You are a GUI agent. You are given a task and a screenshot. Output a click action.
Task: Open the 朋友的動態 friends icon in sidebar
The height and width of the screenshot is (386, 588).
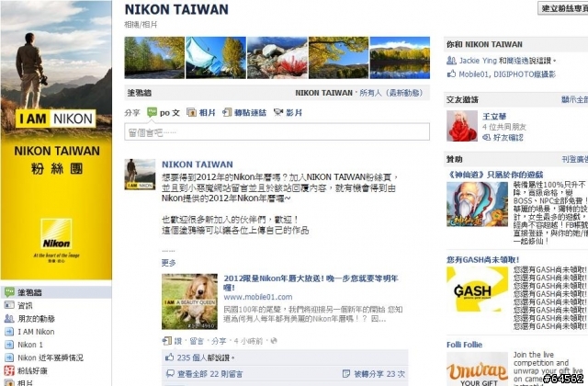(x=9, y=319)
